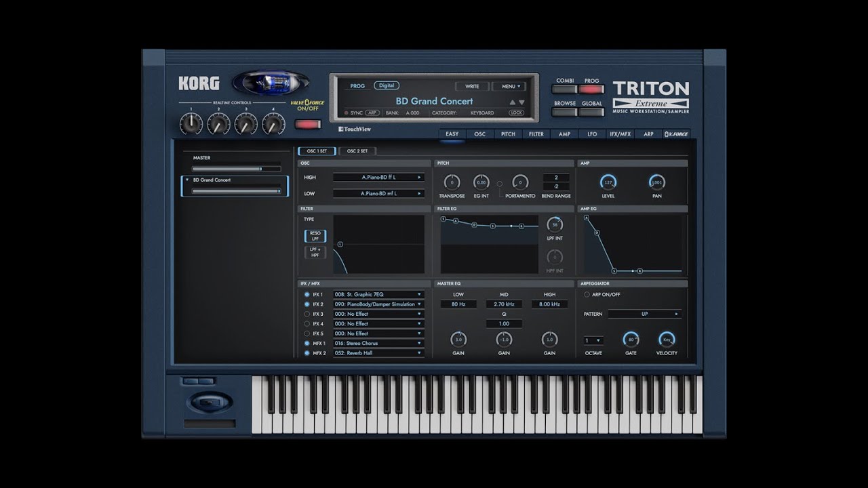Open the LOW oscillator sample selector
Screen dimensions: 868x488
click(x=378, y=193)
